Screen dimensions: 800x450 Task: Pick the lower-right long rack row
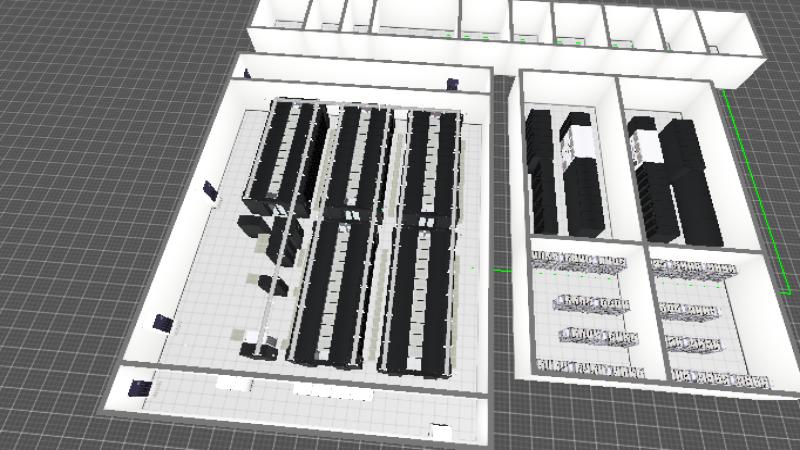(420, 298)
